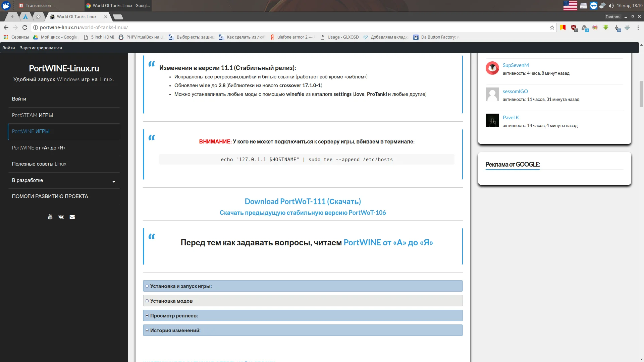The height and width of the screenshot is (362, 644).
Task: Open the VK social icon in the sidebar
Action: pyautogui.click(x=61, y=217)
